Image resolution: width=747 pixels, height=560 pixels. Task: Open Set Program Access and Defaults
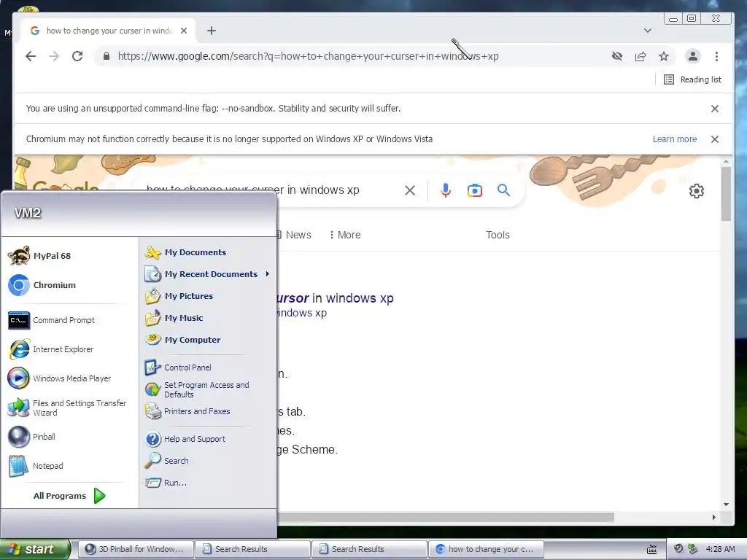[x=197, y=389]
